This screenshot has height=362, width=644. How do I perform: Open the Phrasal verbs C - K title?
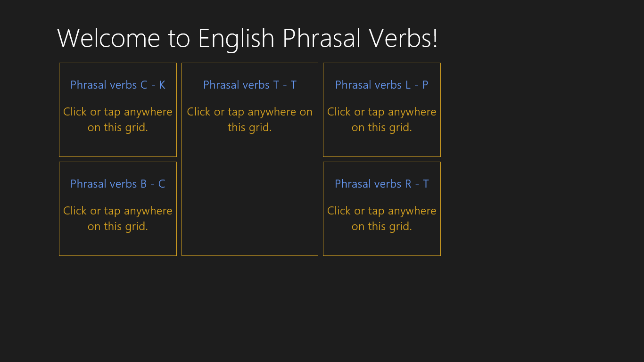(x=118, y=85)
